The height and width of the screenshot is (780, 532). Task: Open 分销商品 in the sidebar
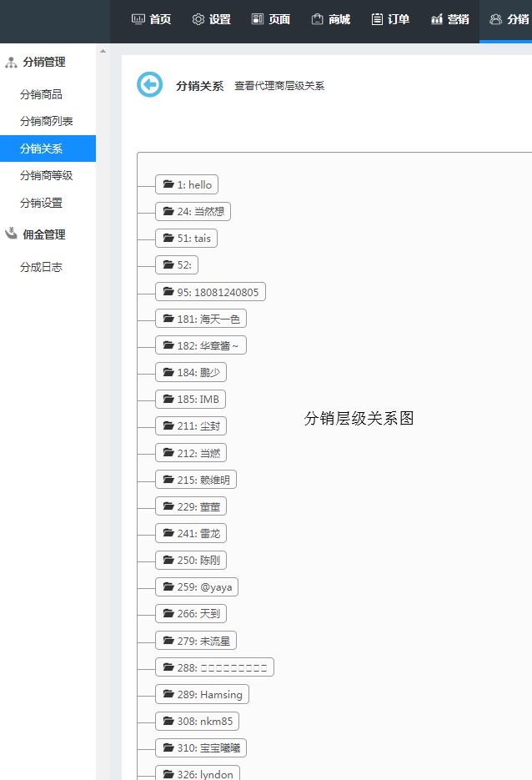[x=41, y=94]
